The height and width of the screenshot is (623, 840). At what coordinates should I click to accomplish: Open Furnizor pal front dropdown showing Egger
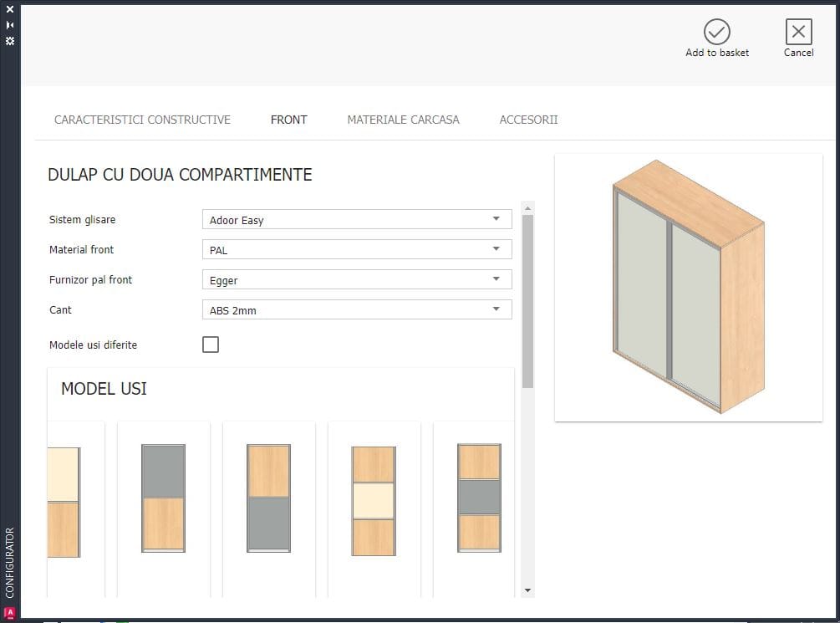coord(357,279)
